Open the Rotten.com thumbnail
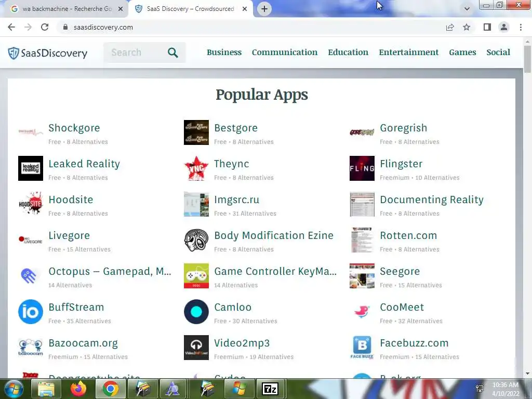Image resolution: width=532 pixels, height=399 pixels. click(362, 240)
